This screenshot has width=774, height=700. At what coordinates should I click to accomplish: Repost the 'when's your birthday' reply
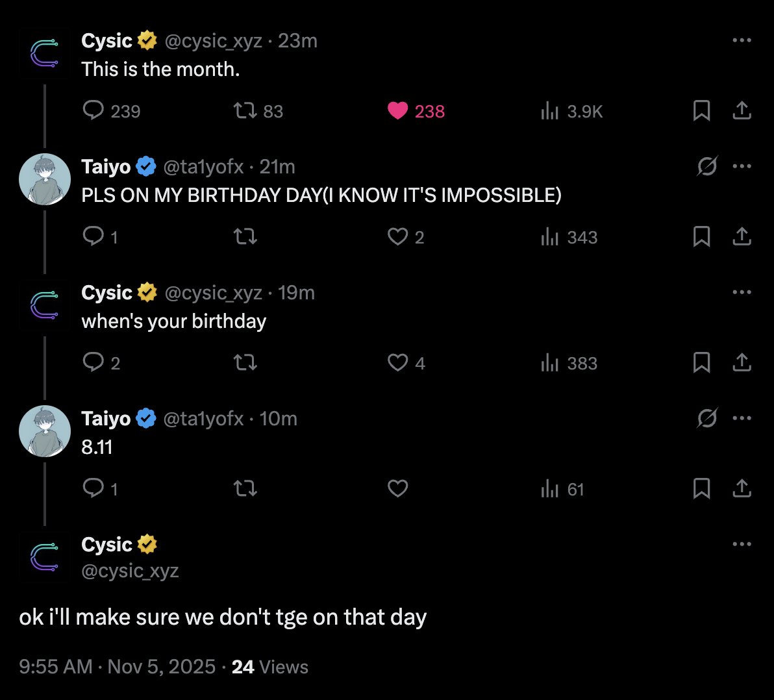pos(245,363)
